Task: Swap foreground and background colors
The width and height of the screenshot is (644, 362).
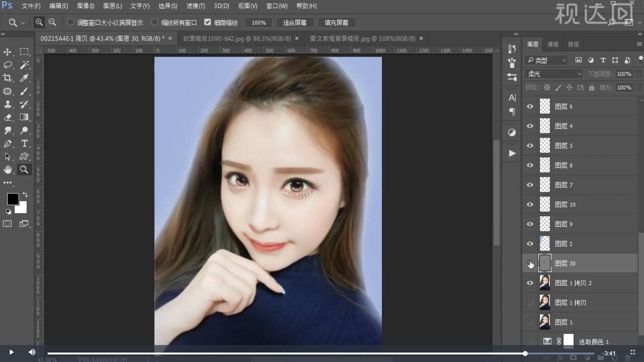Action: [25, 194]
